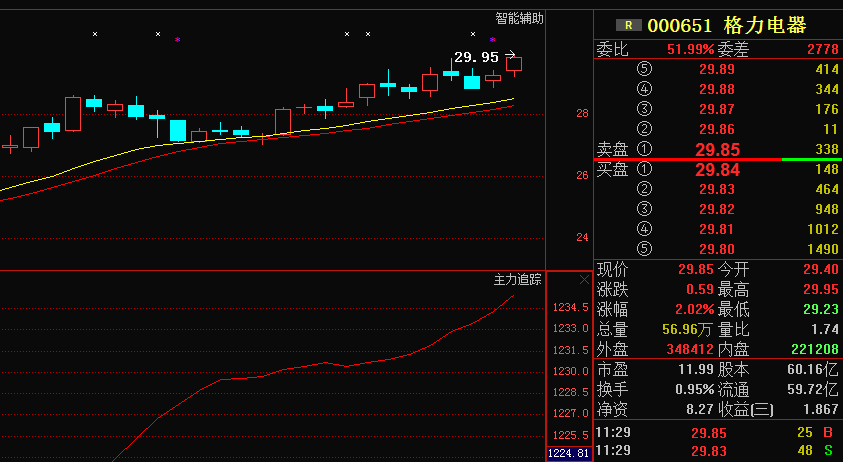Click 换手 value 0.95%
843x462 pixels.
(695, 389)
